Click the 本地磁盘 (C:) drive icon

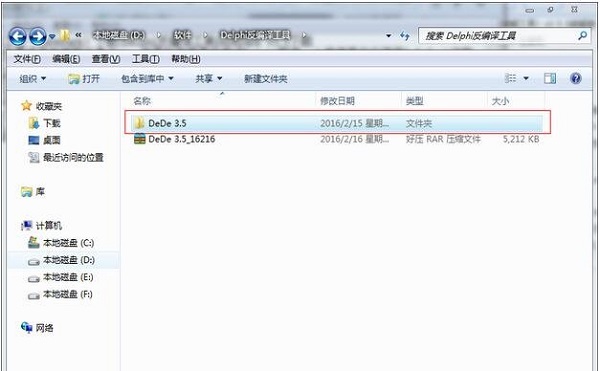pos(34,242)
